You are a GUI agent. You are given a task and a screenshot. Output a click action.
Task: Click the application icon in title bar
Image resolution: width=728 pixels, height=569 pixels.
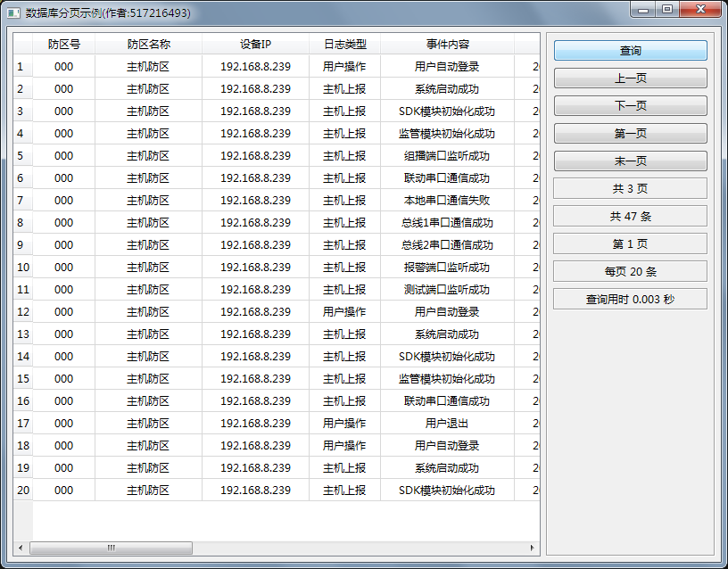(x=13, y=13)
